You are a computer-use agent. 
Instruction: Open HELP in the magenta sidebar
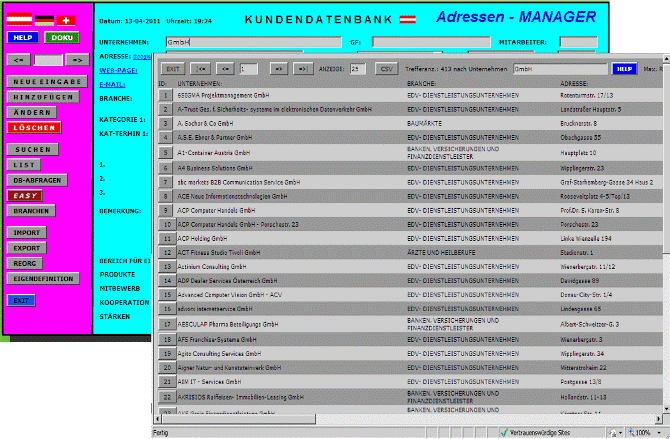pyautogui.click(x=23, y=38)
